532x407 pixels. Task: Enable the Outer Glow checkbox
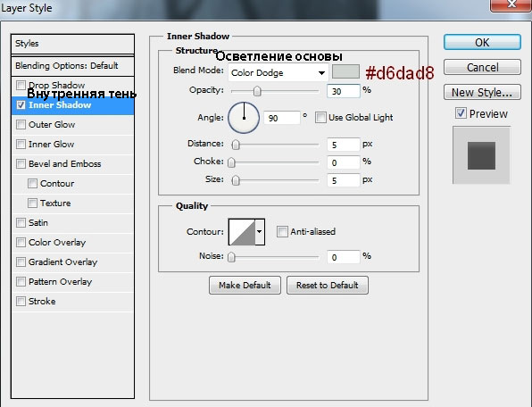click(x=21, y=124)
